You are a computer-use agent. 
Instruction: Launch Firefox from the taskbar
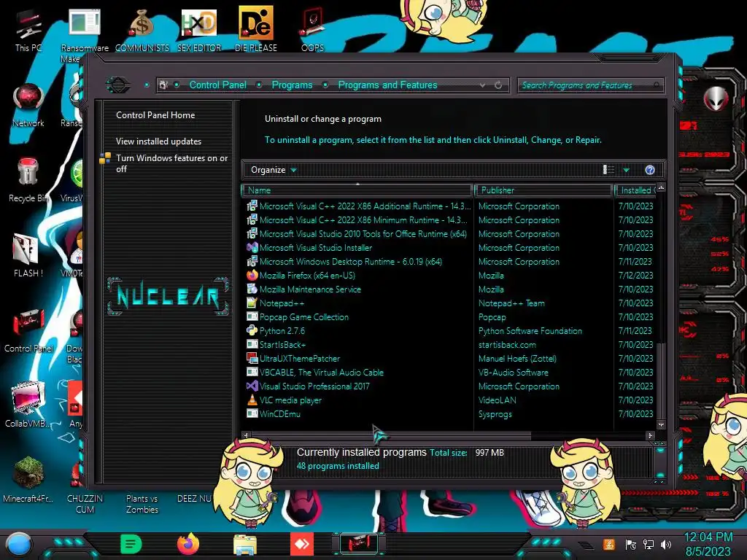click(187, 544)
